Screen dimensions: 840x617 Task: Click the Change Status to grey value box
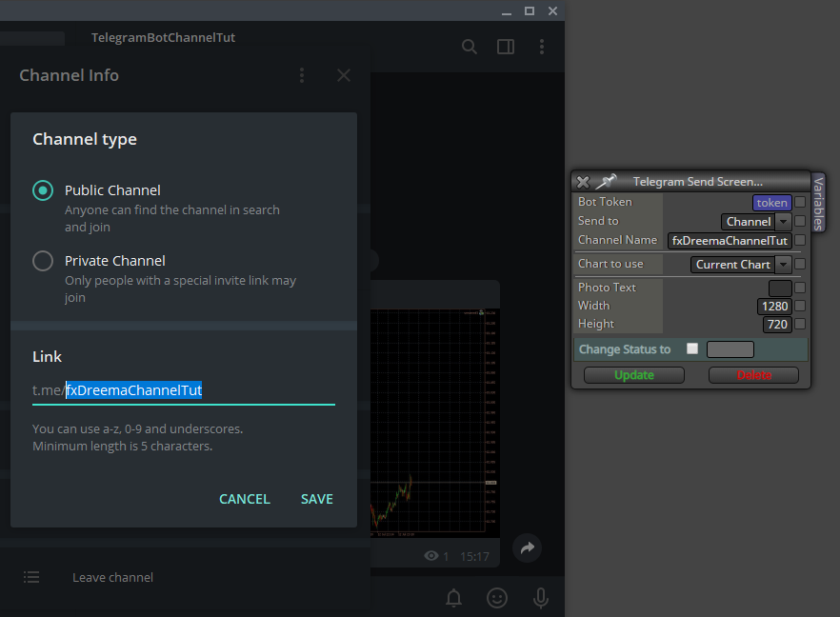[730, 349]
